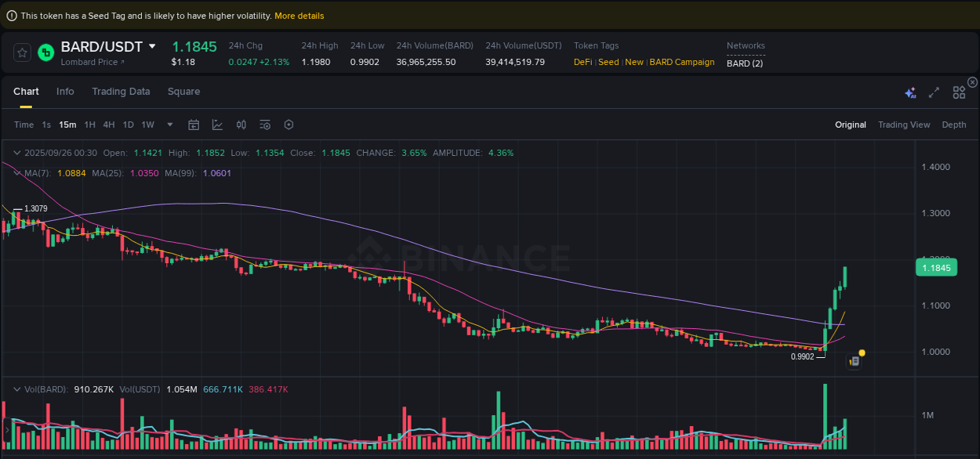Open the indicator list settings icon
This screenshot has width=980, height=459.
(x=264, y=125)
